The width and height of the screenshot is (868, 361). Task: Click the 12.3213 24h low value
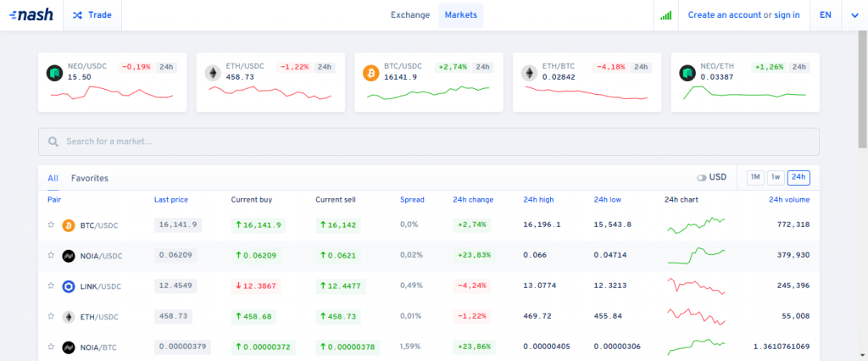[610, 285]
